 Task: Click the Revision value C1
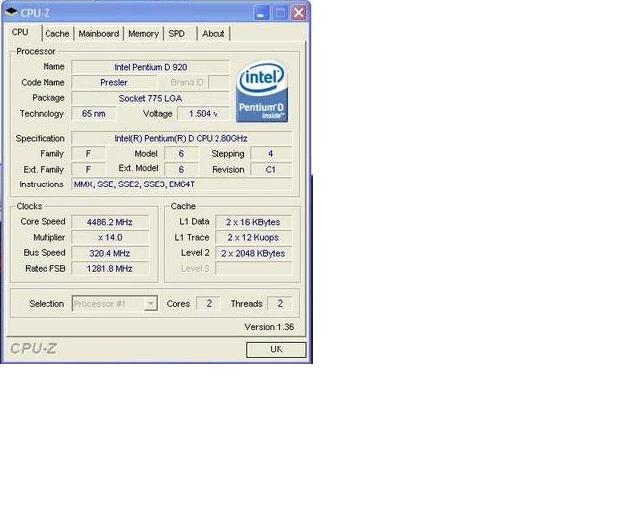click(271, 169)
